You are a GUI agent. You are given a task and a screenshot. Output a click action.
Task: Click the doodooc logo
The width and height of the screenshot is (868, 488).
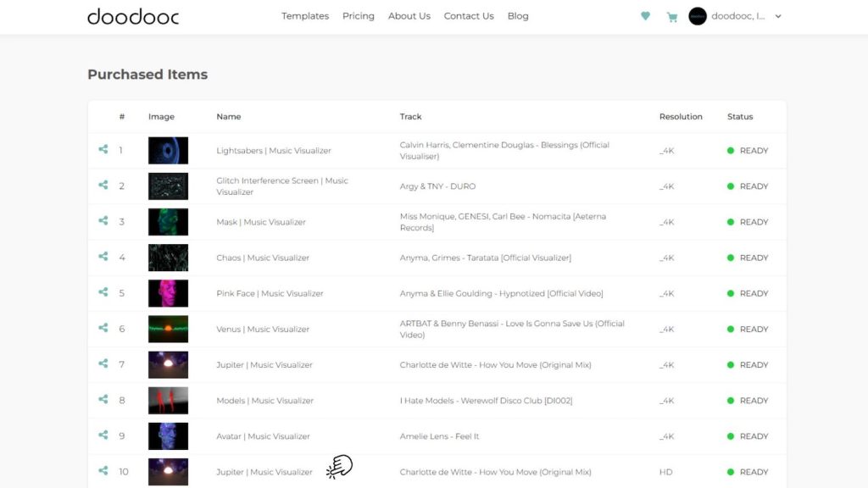[133, 17]
